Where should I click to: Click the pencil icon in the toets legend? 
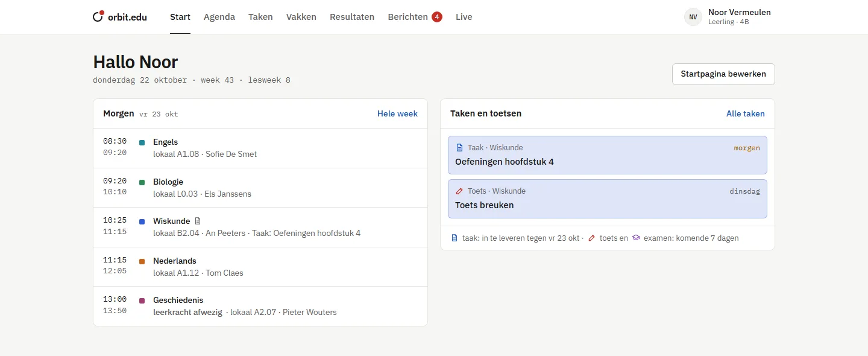click(591, 238)
